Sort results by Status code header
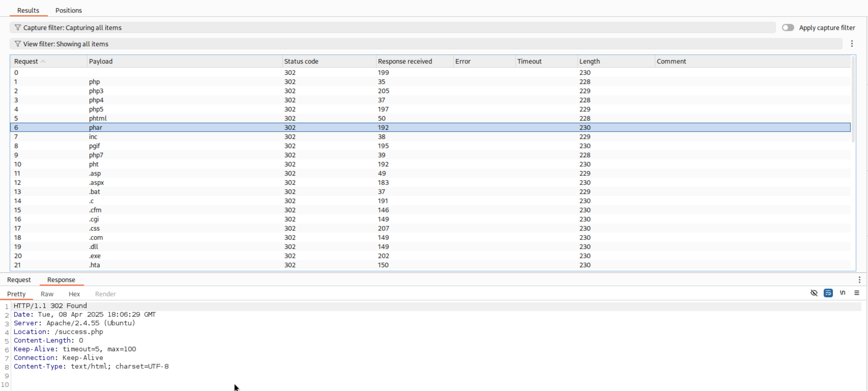The width and height of the screenshot is (868, 391). pyautogui.click(x=301, y=61)
